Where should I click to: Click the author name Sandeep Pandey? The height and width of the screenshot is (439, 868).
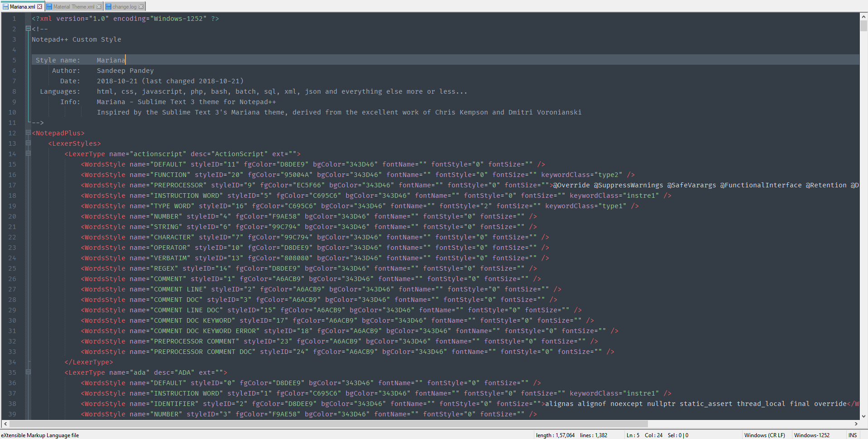[x=125, y=71]
